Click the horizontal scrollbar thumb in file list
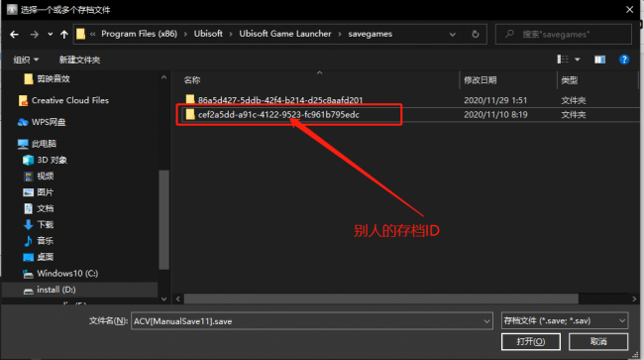This screenshot has height=360, width=644. (x=381, y=299)
